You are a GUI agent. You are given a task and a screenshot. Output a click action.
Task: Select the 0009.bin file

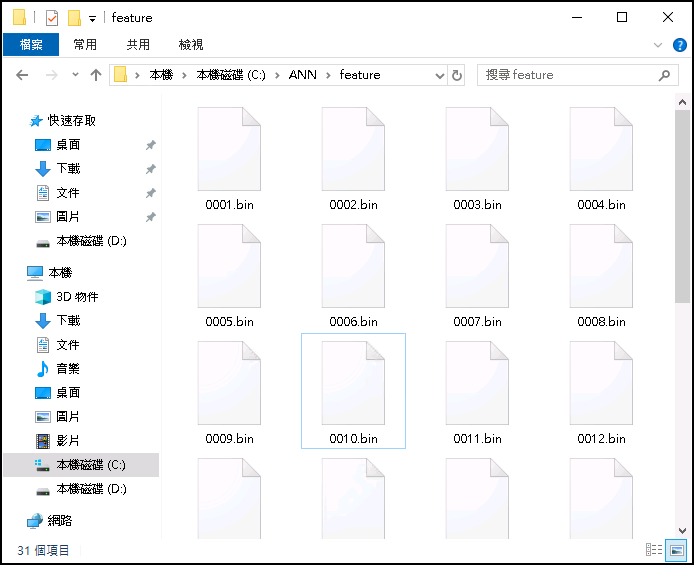229,393
